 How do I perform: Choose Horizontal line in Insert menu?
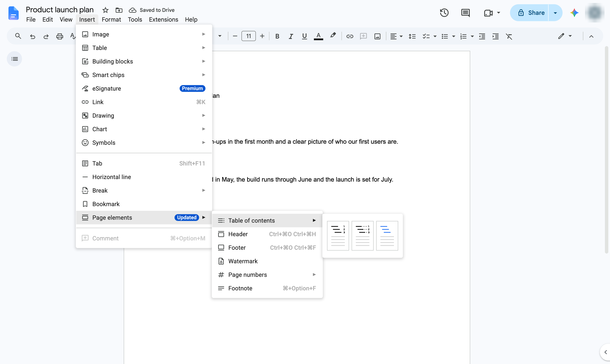click(x=144, y=177)
